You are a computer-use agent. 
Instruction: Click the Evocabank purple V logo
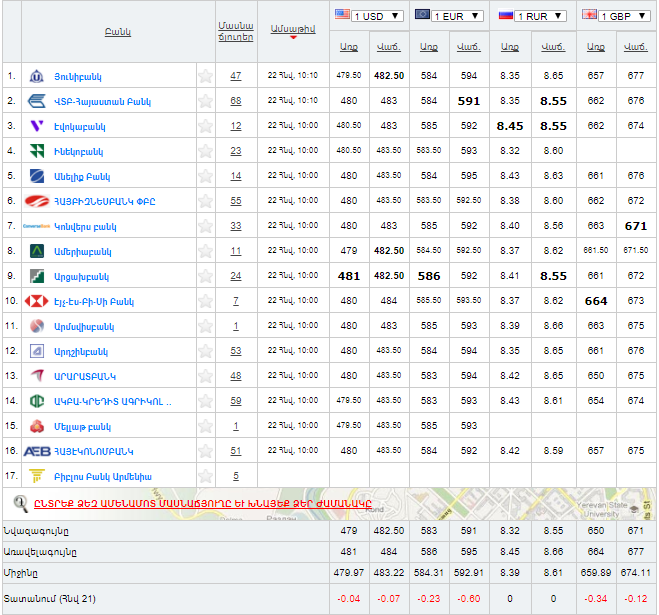[37, 126]
